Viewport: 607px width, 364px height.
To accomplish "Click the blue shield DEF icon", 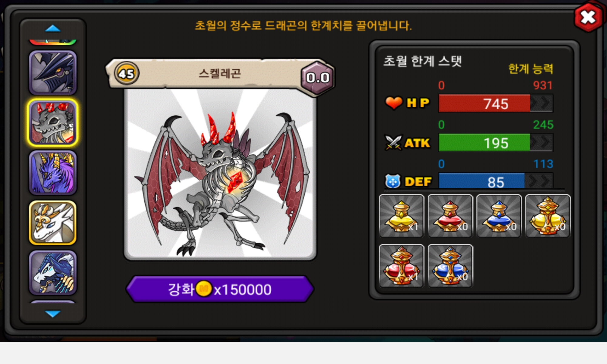I will pos(393,181).
